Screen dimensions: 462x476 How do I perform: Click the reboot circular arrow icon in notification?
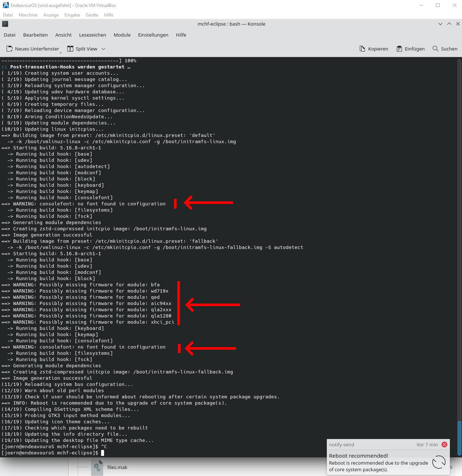[439, 462]
